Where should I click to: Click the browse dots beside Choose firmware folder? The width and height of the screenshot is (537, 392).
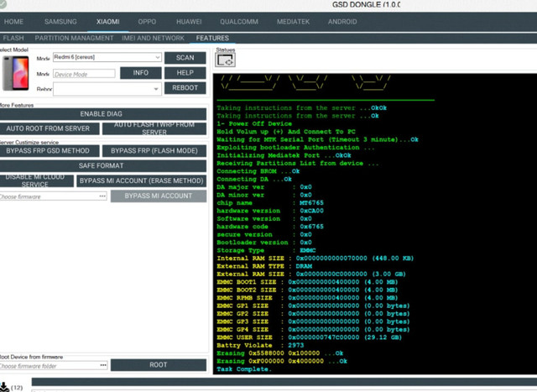point(103,366)
